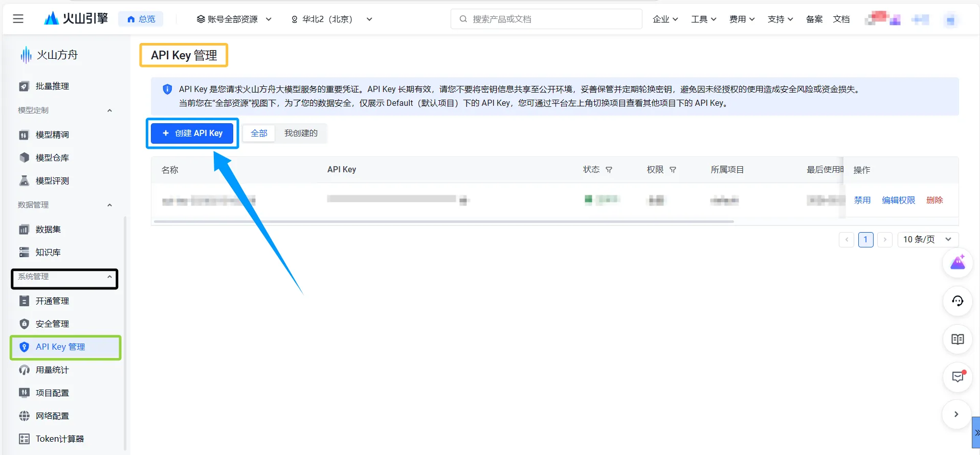Click the 名称 column header
Image resolution: width=980 pixels, height=455 pixels.
pyautogui.click(x=170, y=170)
